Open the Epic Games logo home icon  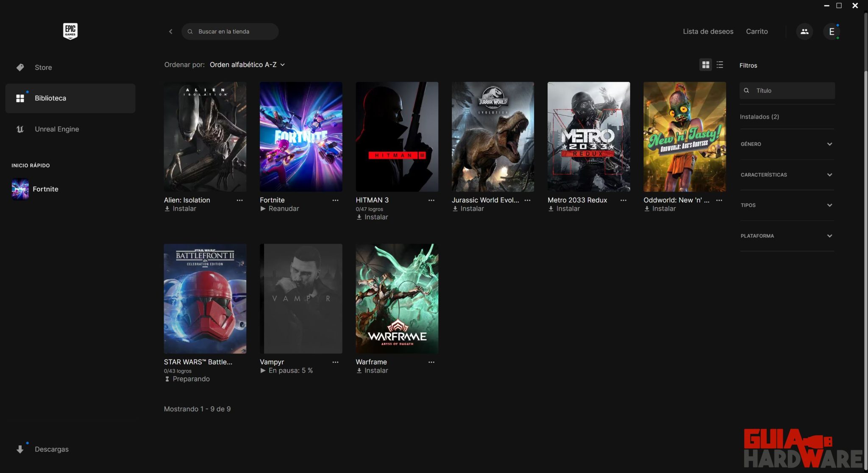[70, 31]
